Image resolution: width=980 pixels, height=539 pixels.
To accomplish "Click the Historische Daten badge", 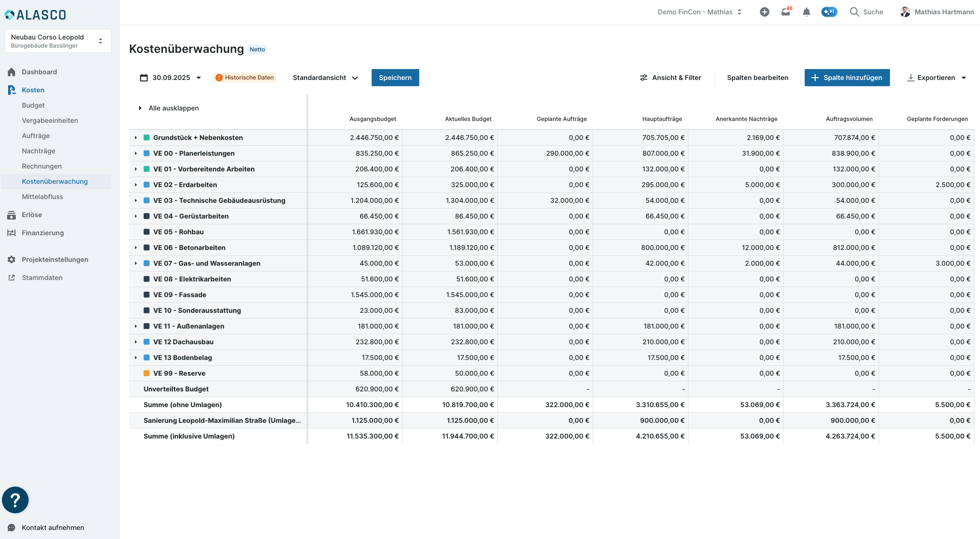I will [245, 78].
